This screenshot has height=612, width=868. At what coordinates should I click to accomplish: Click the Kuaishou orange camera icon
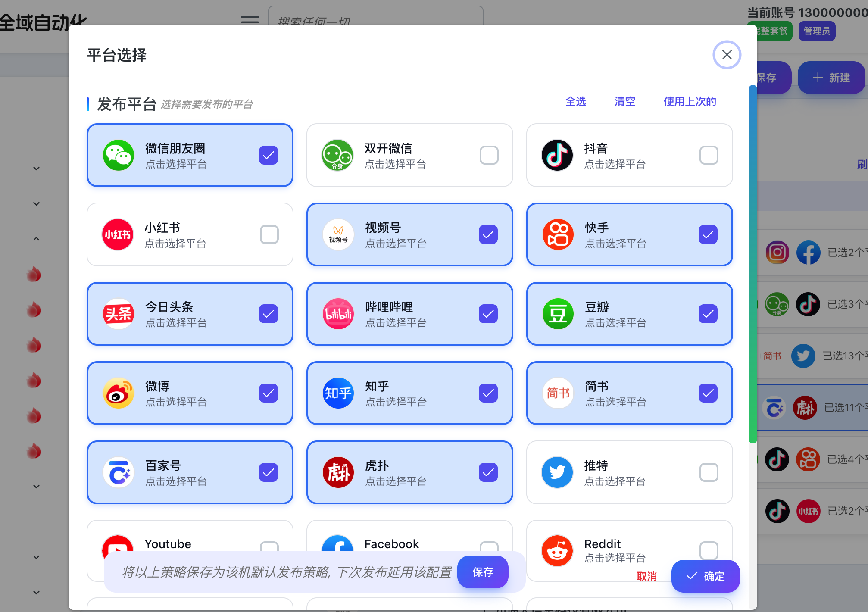[x=558, y=234]
